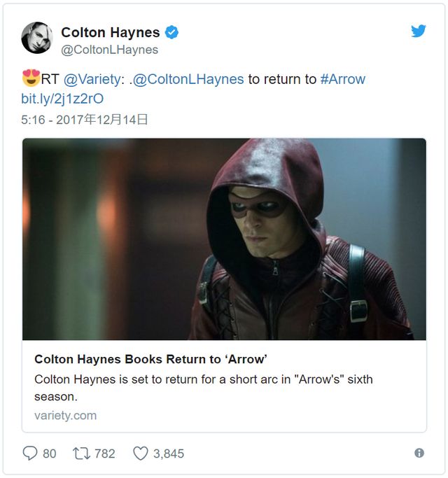448x478 pixels.
Task: Click the reply speech bubble icon
Action: click(30, 453)
